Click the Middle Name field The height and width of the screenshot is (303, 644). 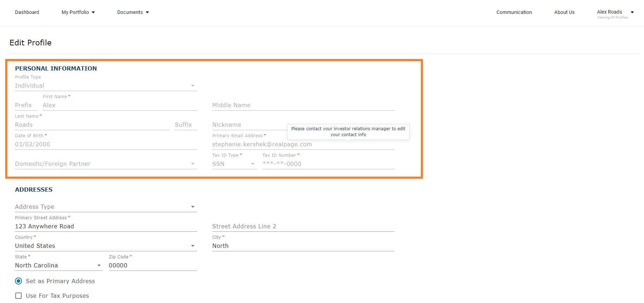[303, 105]
